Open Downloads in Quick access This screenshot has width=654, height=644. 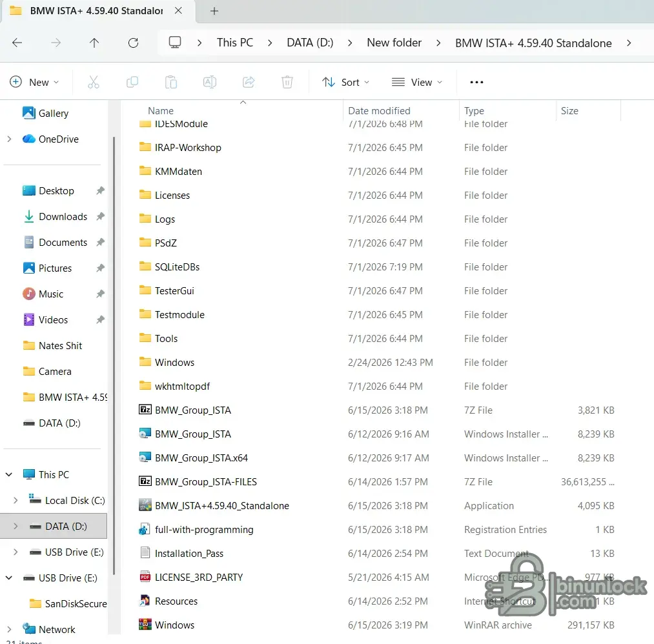click(63, 217)
